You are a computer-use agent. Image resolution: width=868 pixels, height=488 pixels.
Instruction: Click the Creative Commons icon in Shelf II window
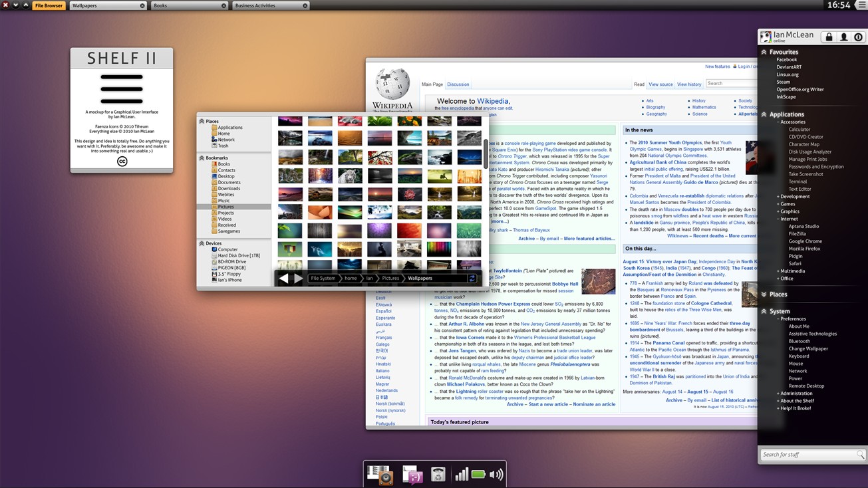[122, 162]
